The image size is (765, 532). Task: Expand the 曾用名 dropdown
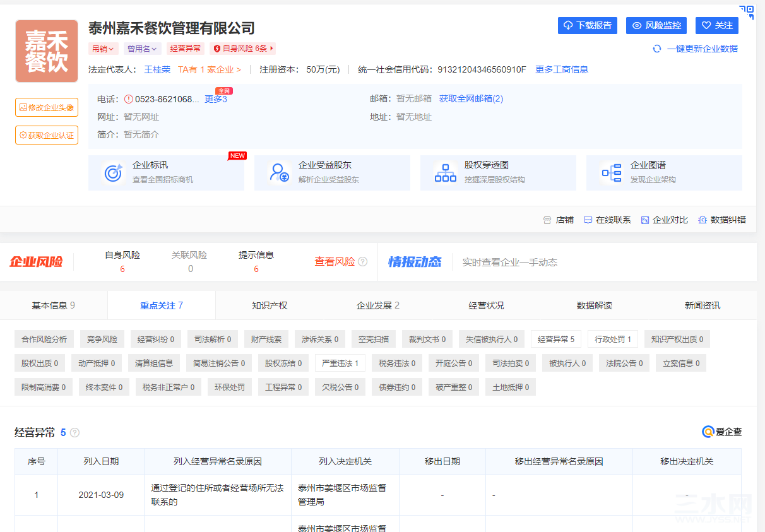(141, 49)
